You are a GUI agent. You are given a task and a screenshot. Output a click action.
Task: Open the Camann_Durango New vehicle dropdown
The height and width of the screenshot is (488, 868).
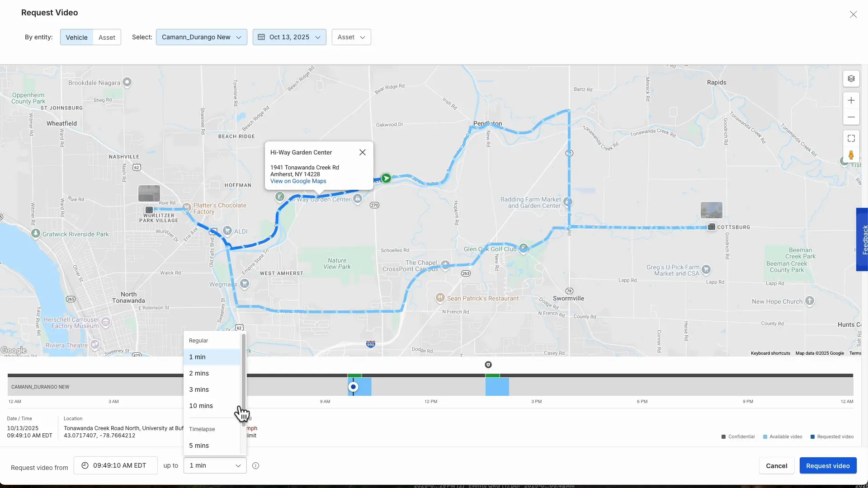tap(202, 37)
